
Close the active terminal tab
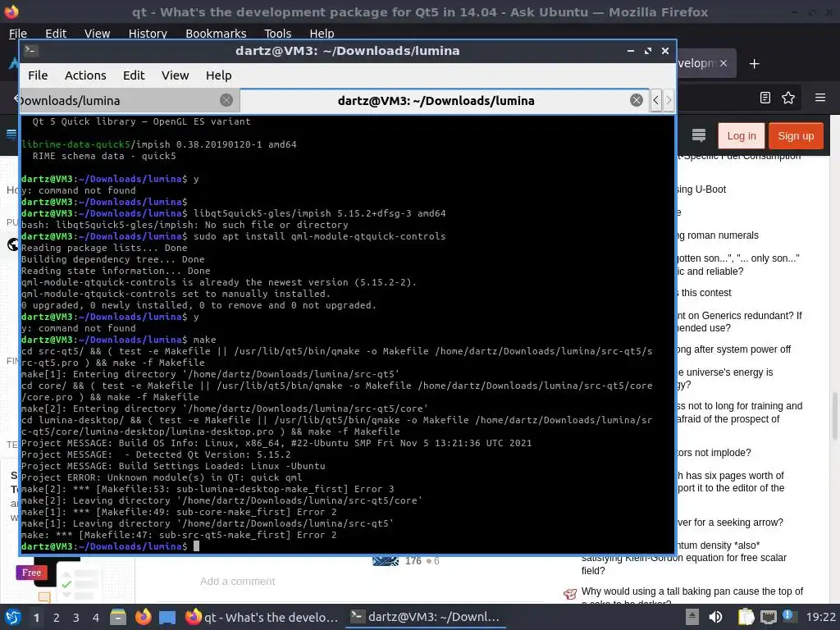[x=636, y=100]
